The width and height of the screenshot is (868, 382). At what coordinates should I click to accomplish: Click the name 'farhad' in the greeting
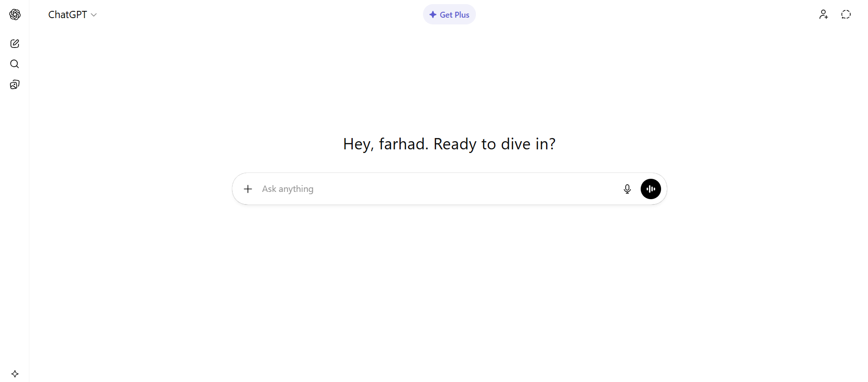(x=403, y=144)
